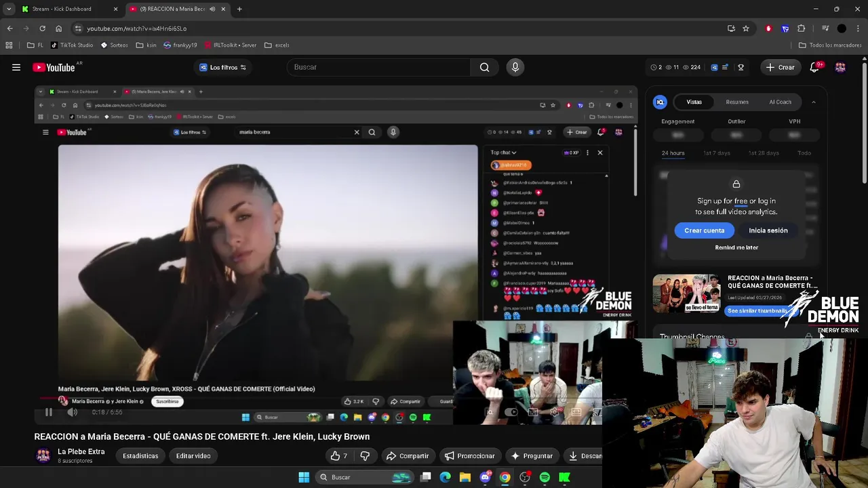Screen dimensions: 868x488
Task: Open the La Plebe Extra channel link
Action: click(x=81, y=451)
